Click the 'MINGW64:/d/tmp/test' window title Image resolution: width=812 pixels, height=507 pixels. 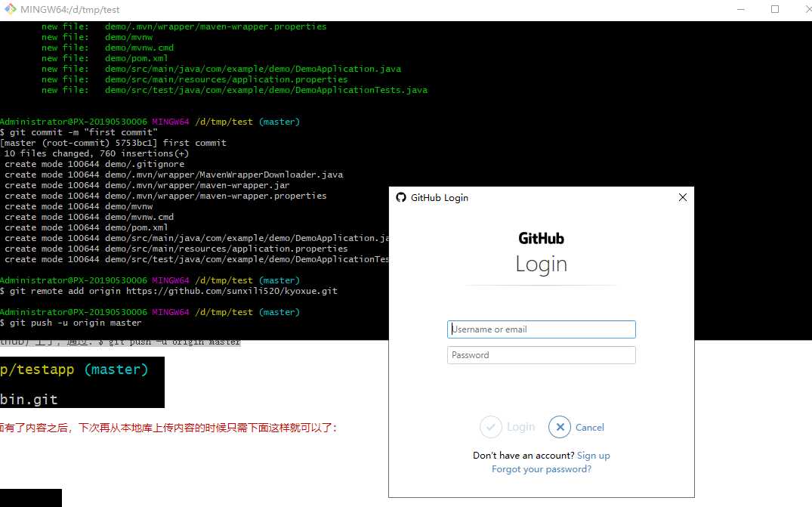click(x=70, y=9)
